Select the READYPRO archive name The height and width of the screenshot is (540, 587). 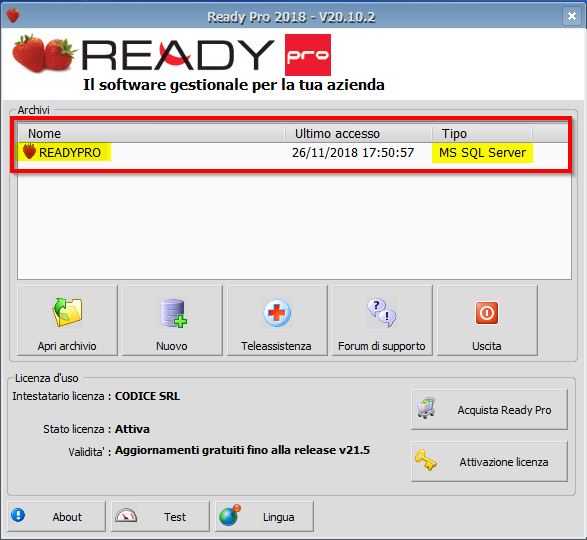pos(70,153)
